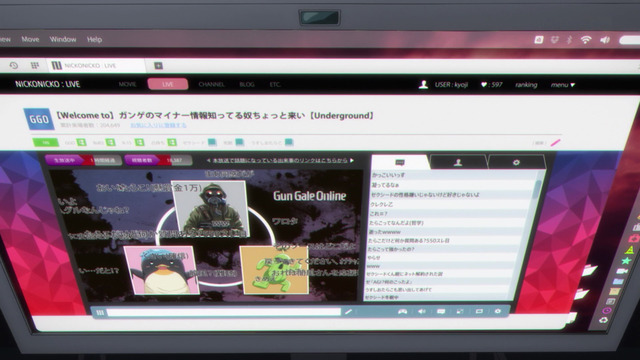Switch to the comments tab with speech bubble
The image size is (640, 360).
[x=400, y=162]
